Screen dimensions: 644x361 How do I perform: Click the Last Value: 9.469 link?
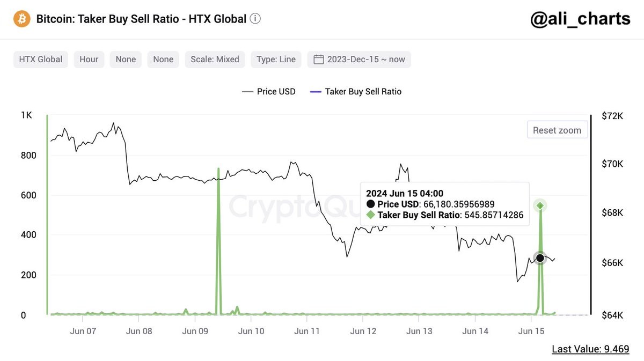click(x=590, y=349)
